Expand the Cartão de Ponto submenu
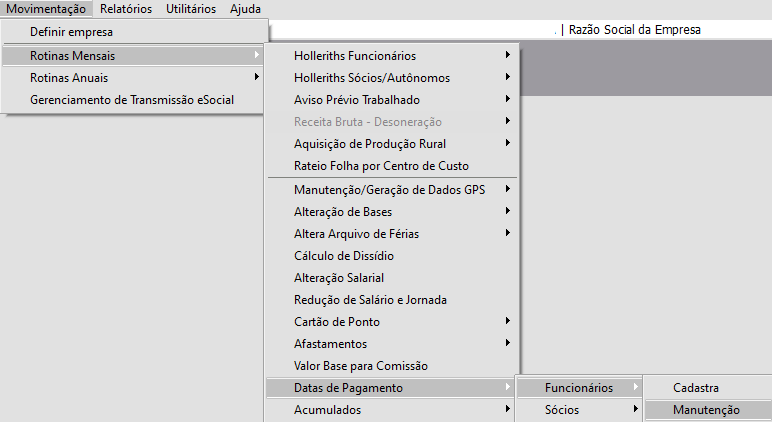Screen dimensions: 772x422 337,322
